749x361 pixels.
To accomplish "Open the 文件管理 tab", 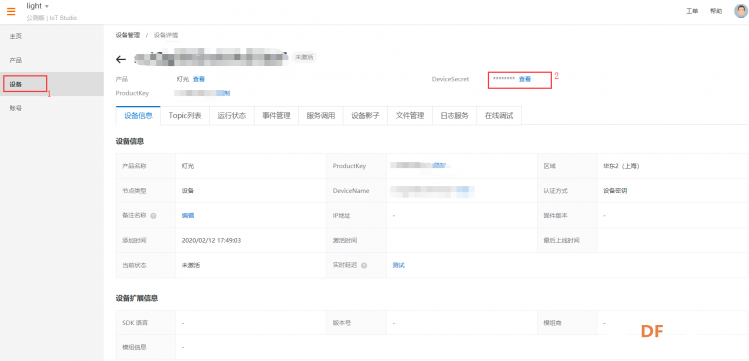I will point(410,116).
